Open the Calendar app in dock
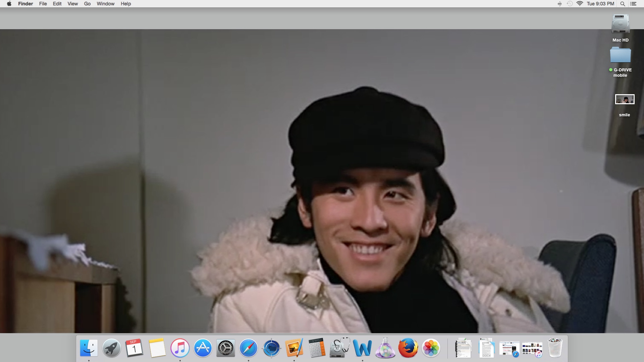644x362 pixels. 134,348
